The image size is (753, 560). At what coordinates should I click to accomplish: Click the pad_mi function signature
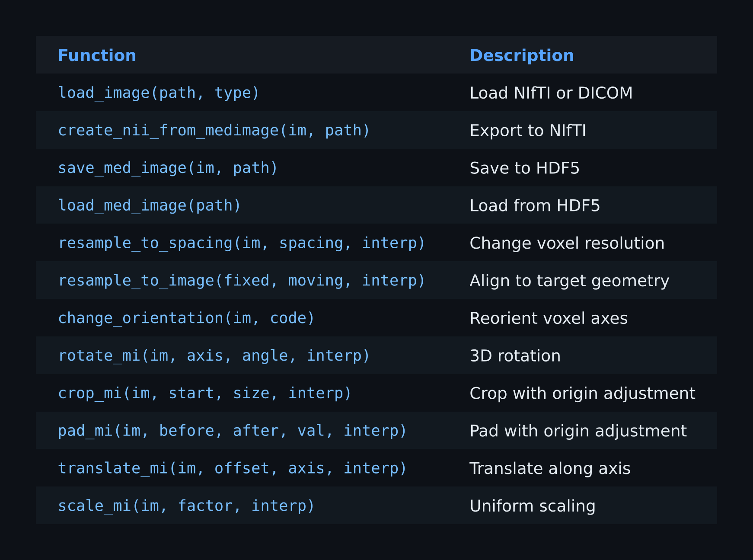tap(232, 431)
